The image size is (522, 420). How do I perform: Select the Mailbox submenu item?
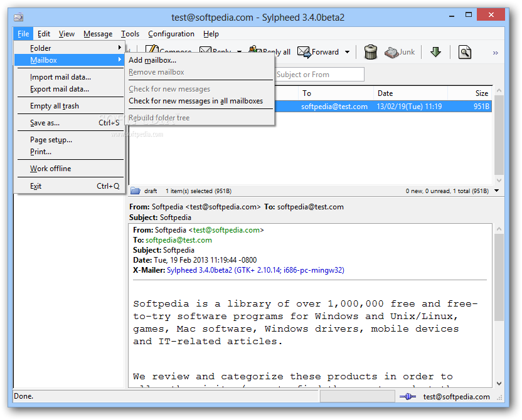(x=69, y=60)
